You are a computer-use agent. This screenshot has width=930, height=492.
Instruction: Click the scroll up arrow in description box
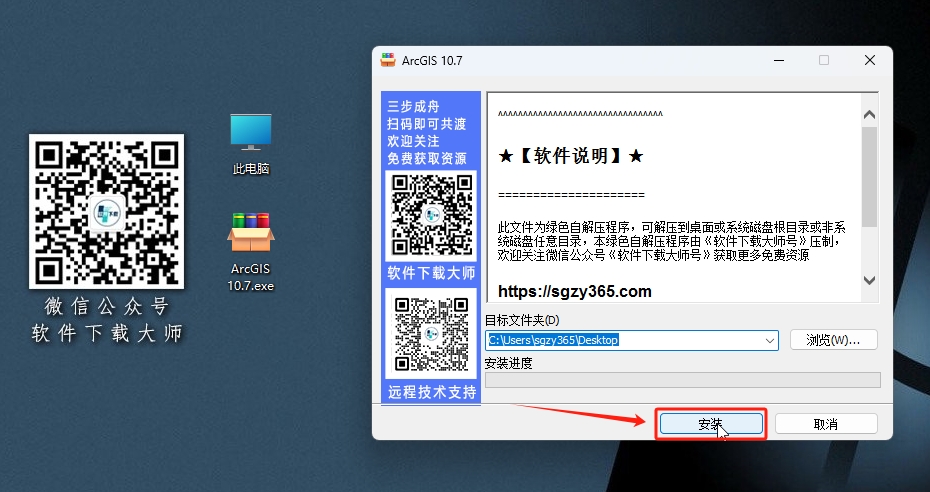point(870,115)
